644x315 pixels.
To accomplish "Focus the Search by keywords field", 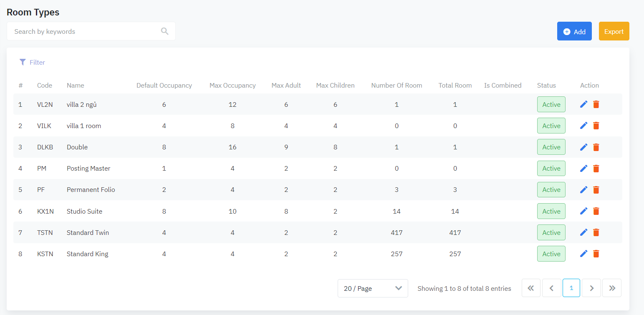I will point(83,31).
